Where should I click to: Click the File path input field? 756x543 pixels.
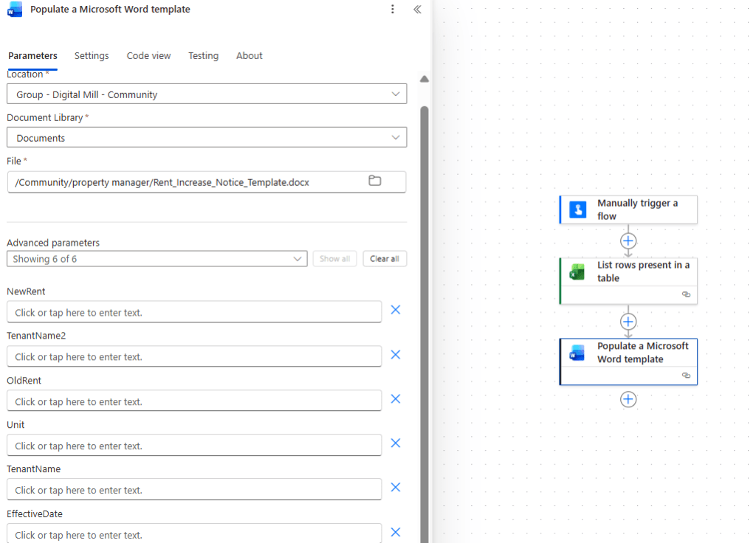(207, 182)
